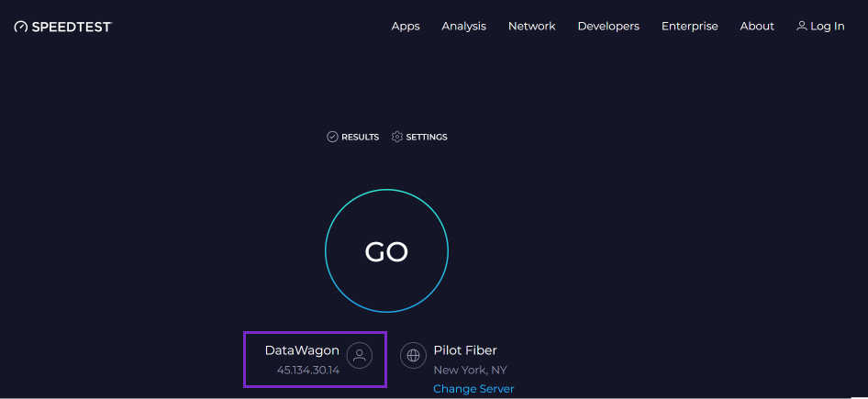The image size is (868, 399).
Task: Click the Pilot Fiber server name
Action: click(x=465, y=350)
